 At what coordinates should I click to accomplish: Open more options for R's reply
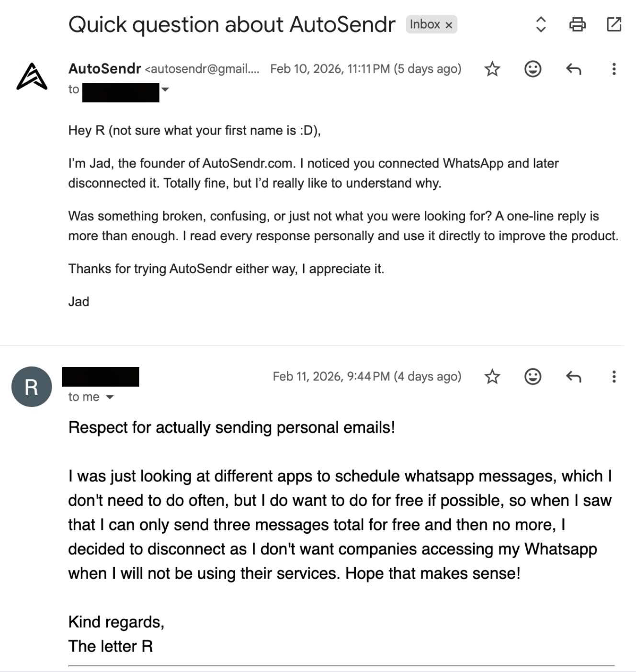(613, 377)
